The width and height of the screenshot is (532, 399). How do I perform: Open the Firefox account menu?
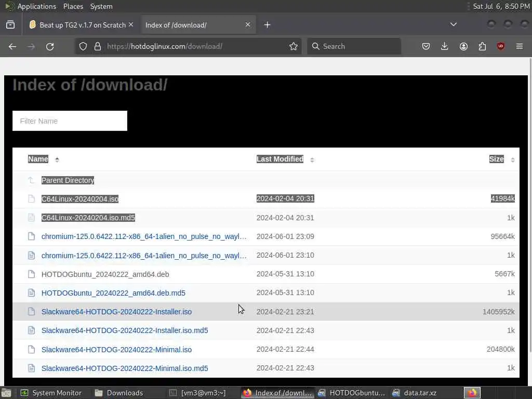463,46
